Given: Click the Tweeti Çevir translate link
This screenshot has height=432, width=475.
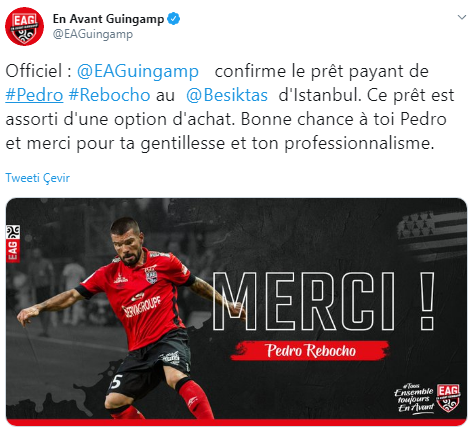Looking at the screenshot, I should (x=38, y=178).
